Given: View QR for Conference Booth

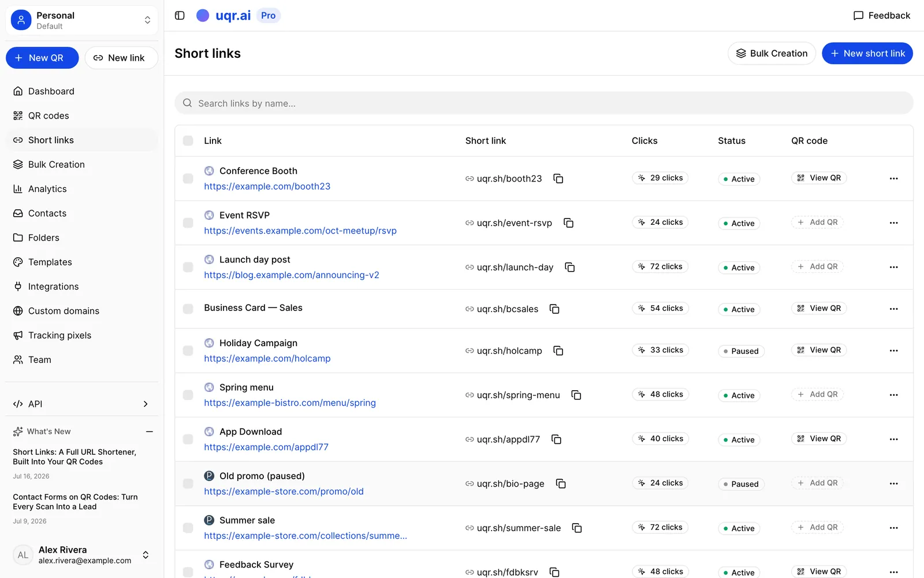Looking at the screenshot, I should click(819, 178).
